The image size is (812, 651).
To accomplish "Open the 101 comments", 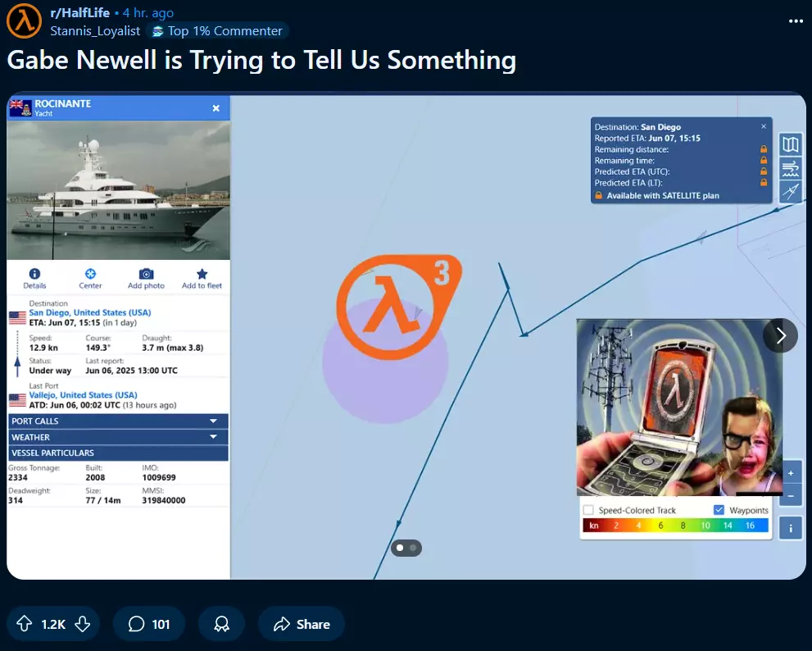I will pyautogui.click(x=148, y=623).
